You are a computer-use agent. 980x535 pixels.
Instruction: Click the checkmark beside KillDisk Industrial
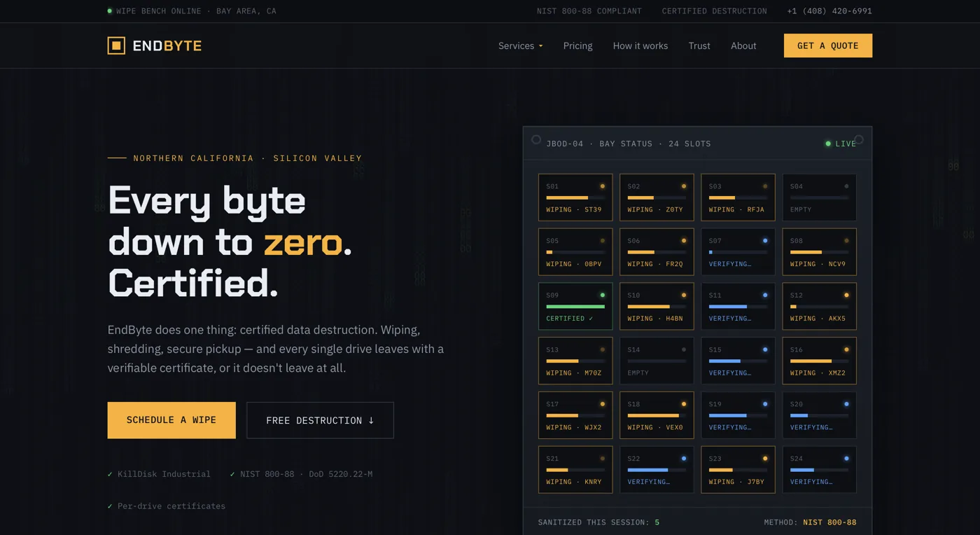pos(110,474)
